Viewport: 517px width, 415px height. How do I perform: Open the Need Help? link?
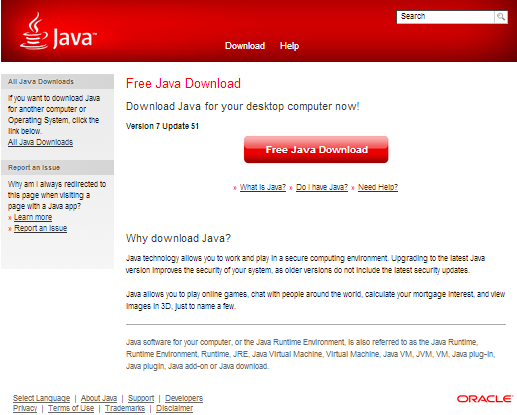click(x=378, y=187)
